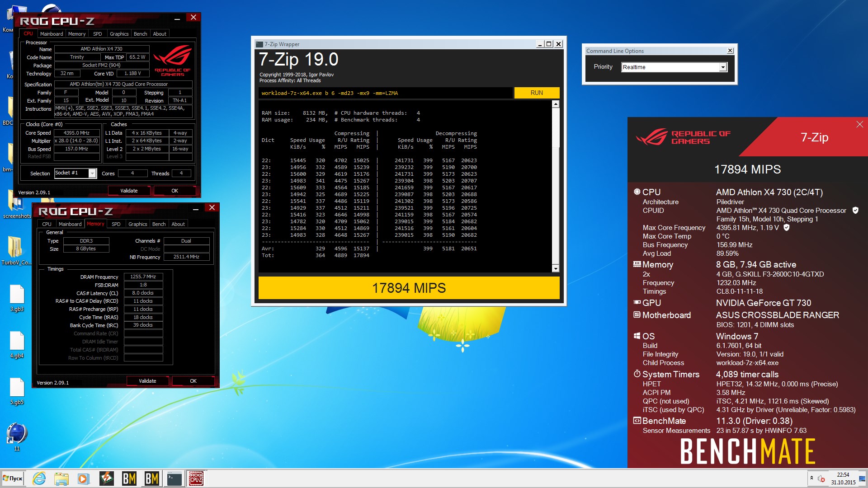
Task: Click the CAS# Latency 8.0 clocks value
Action: pos(143,293)
